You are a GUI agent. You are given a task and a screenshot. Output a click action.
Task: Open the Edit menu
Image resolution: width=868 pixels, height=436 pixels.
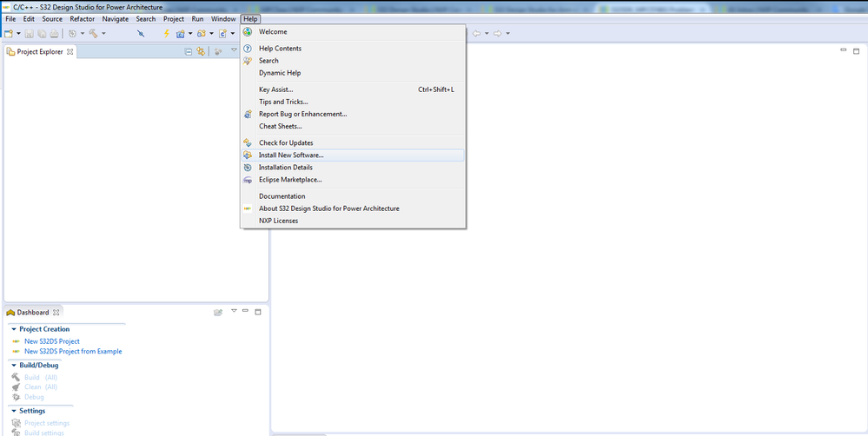coord(29,19)
